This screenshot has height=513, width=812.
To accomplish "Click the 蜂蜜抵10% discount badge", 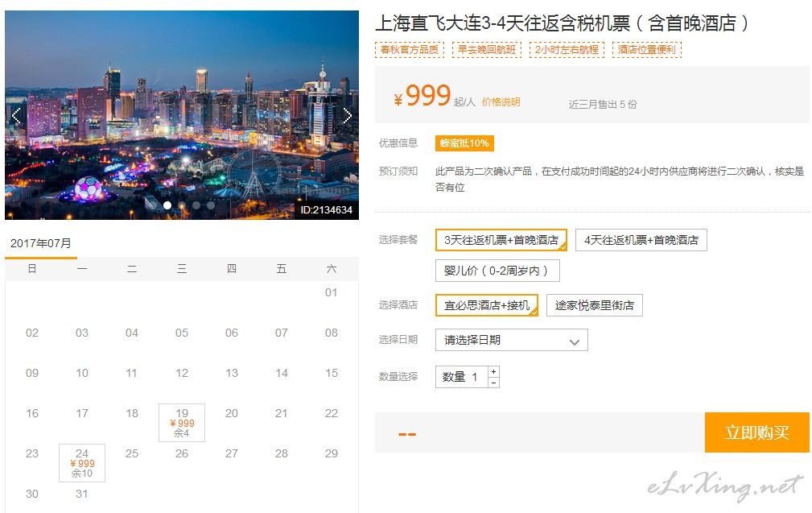I will (x=464, y=143).
